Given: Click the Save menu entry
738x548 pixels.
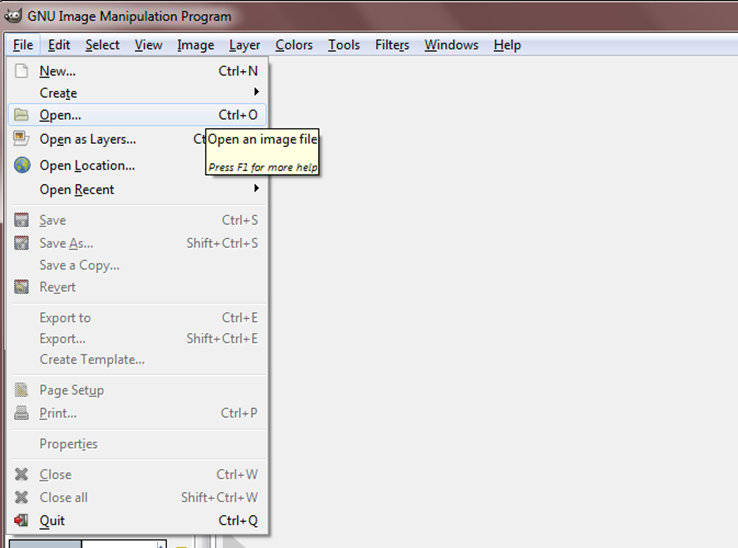Looking at the screenshot, I should [x=137, y=220].
